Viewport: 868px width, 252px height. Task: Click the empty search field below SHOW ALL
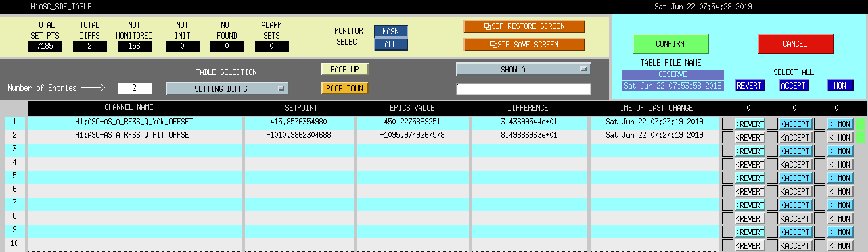(x=524, y=89)
